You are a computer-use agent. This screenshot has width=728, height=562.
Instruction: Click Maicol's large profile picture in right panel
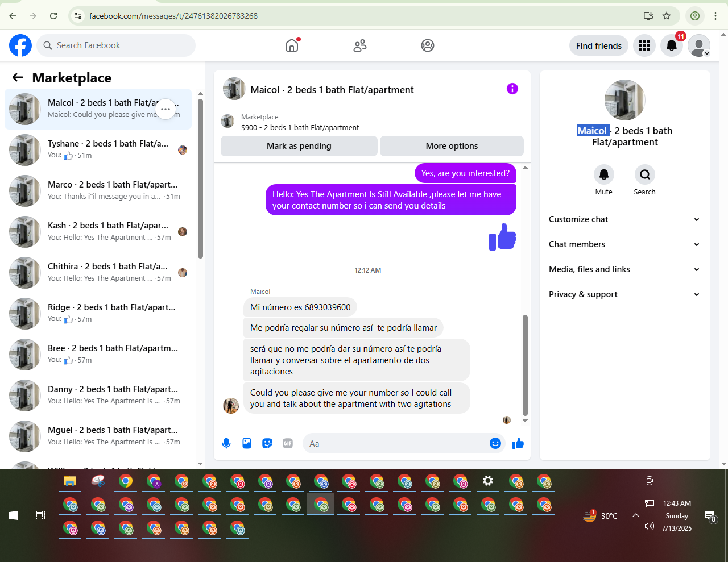(x=625, y=100)
